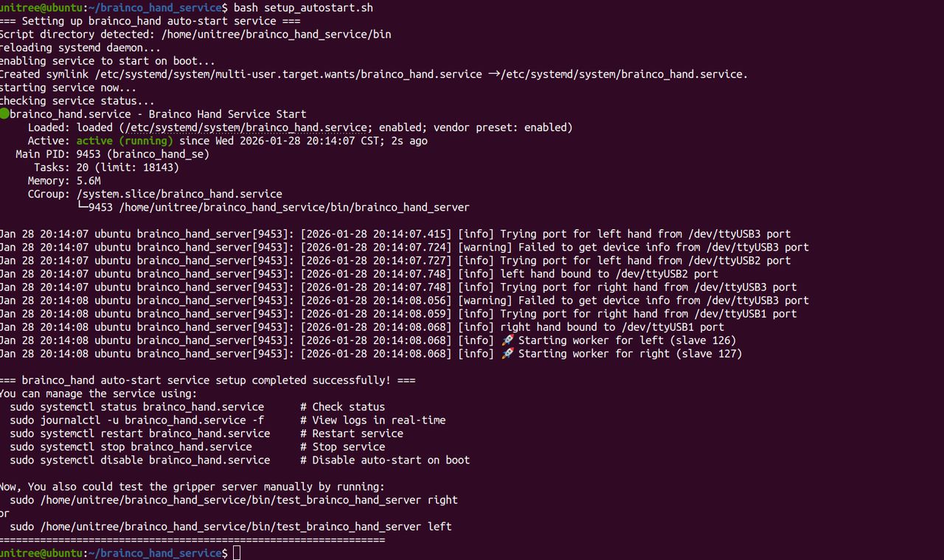Image resolution: width=944 pixels, height=560 pixels.
Task: Click the 'sudo journalctl -u brainco_hand.service -f' line
Action: tap(136, 420)
